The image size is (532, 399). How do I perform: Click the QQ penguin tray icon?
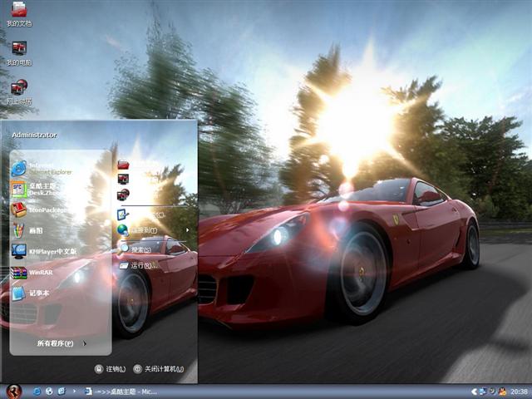point(502,392)
